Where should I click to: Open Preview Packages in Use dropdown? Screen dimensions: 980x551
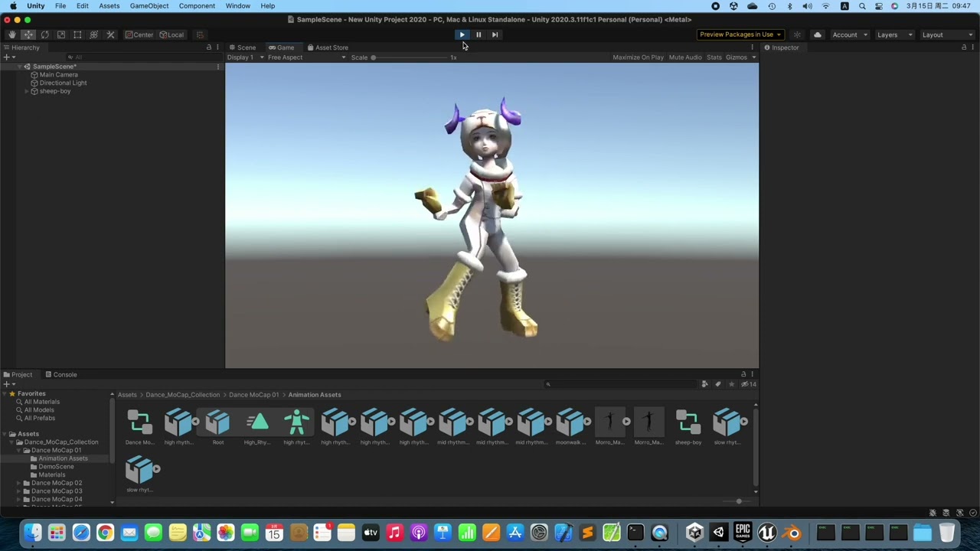point(740,34)
